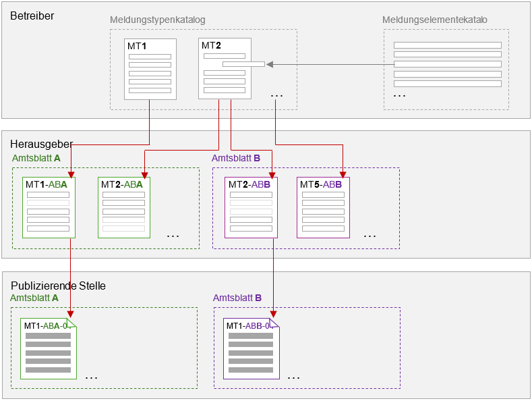Click the Meldungstypenkatalog label
532x401 pixels.
(158, 20)
